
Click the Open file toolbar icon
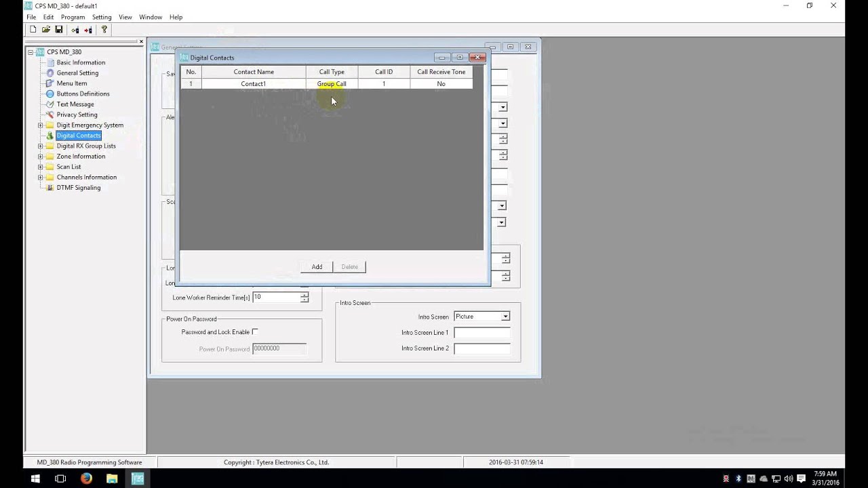(46, 30)
